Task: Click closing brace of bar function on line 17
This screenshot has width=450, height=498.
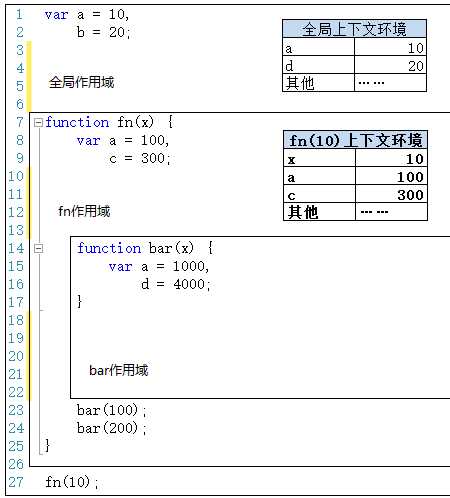Action: click(79, 301)
